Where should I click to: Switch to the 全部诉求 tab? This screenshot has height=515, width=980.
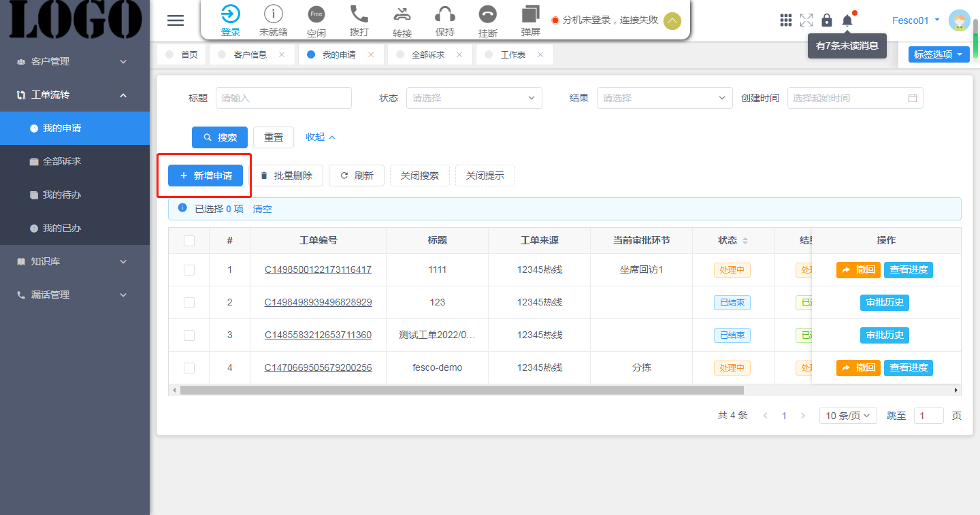point(429,55)
